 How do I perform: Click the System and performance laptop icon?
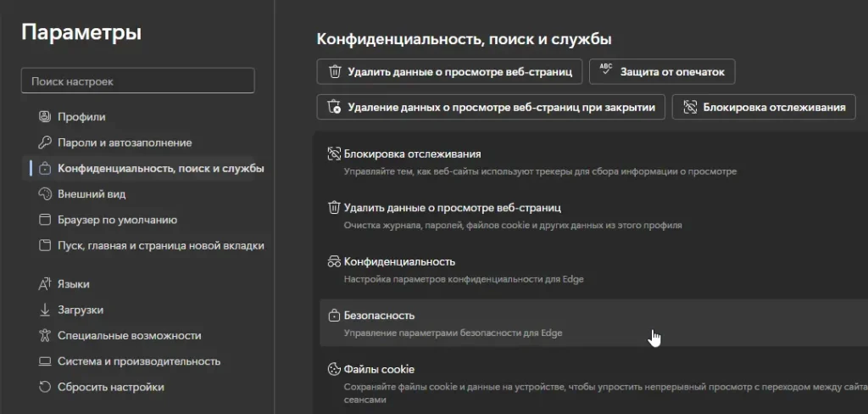(46, 361)
